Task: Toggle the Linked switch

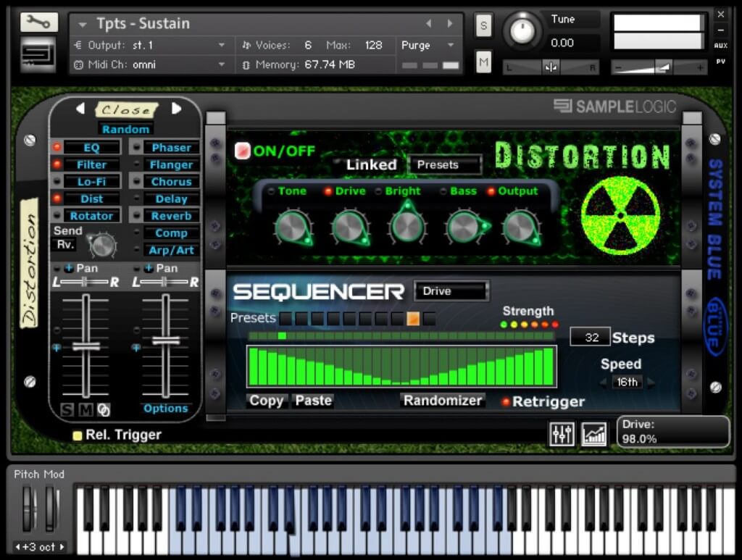Action: (337, 163)
